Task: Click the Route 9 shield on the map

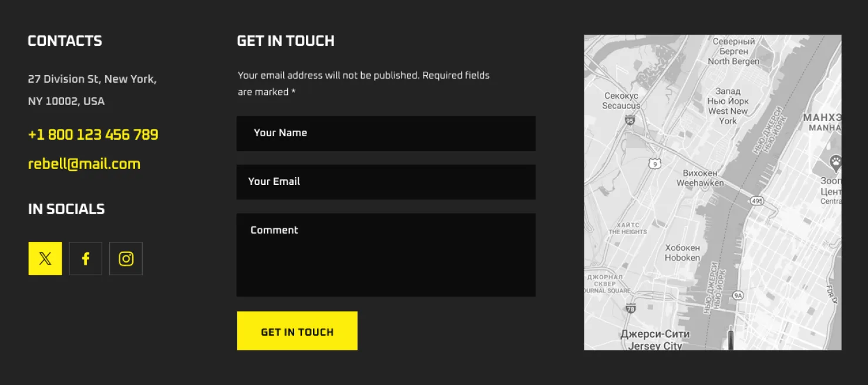Action: (x=655, y=164)
